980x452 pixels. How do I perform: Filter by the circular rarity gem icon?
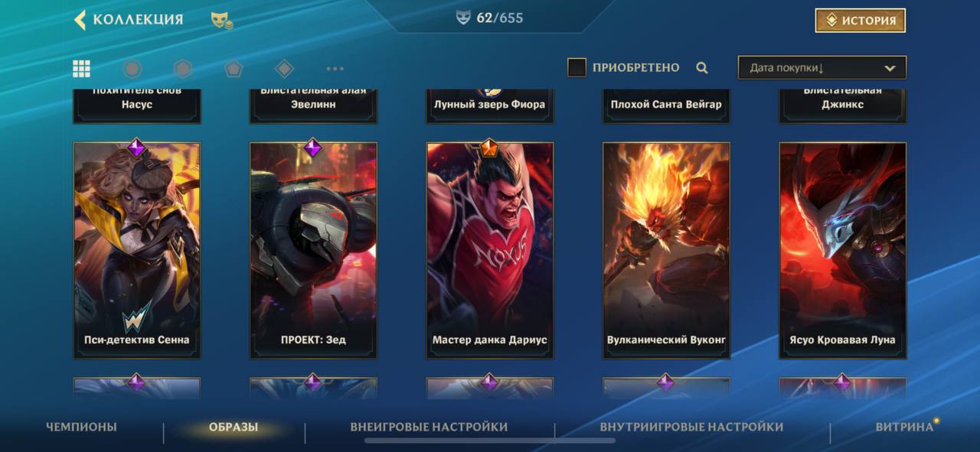click(132, 69)
